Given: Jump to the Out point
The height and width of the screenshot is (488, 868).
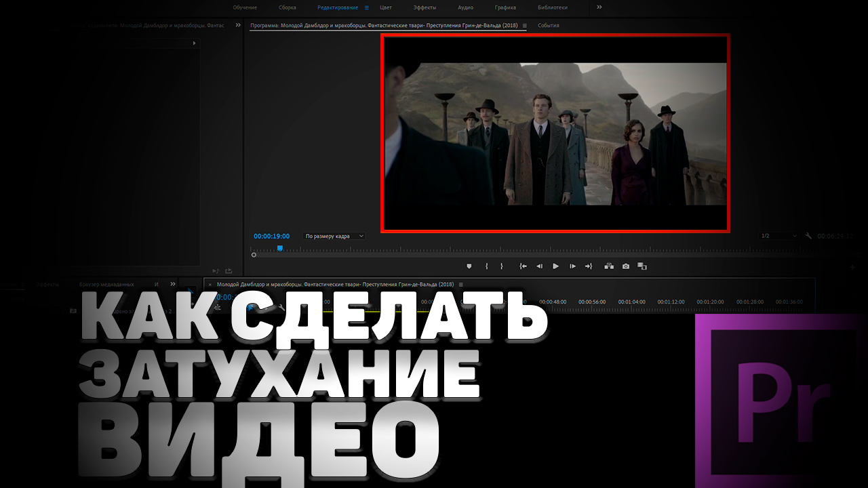Looking at the screenshot, I should click(x=589, y=266).
